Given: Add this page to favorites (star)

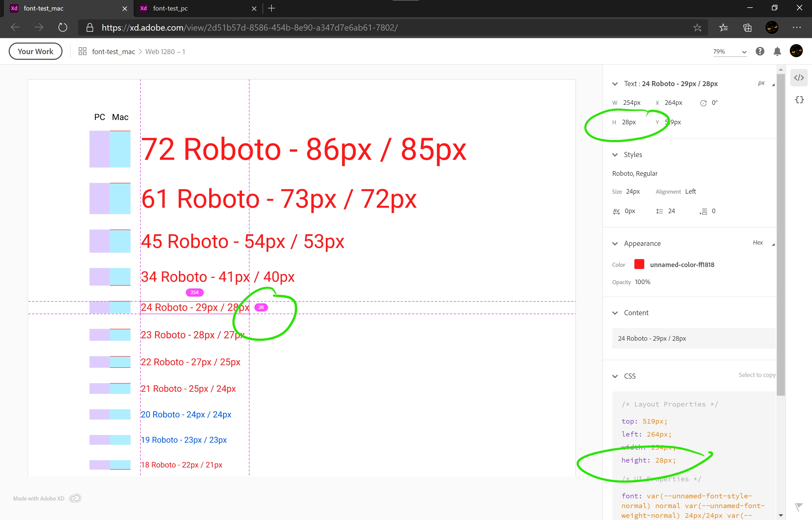Looking at the screenshot, I should 697,28.
